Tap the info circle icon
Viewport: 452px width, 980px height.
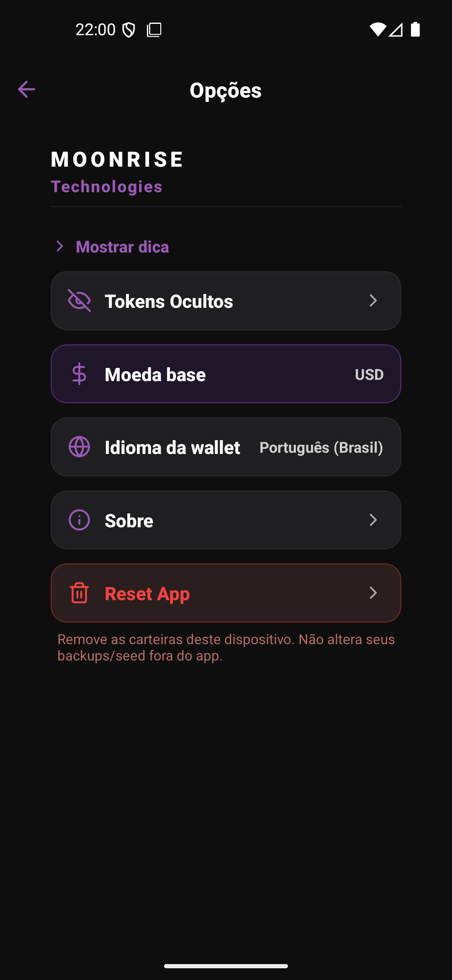(79, 520)
